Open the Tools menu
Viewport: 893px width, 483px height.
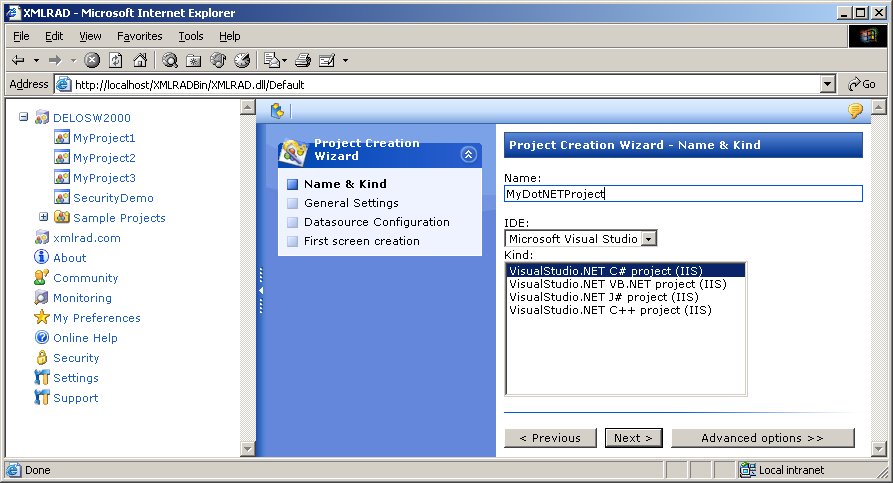coord(190,36)
